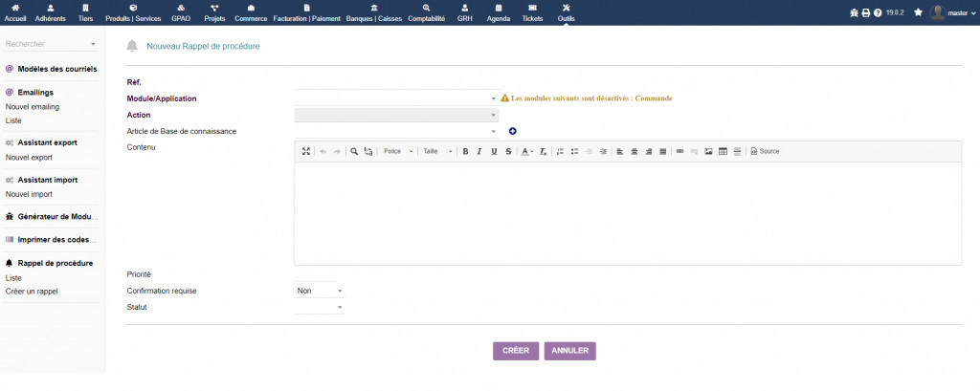This screenshot has width=980, height=391.
Task: Click the Nouvel emailing link
Action: [x=33, y=107]
